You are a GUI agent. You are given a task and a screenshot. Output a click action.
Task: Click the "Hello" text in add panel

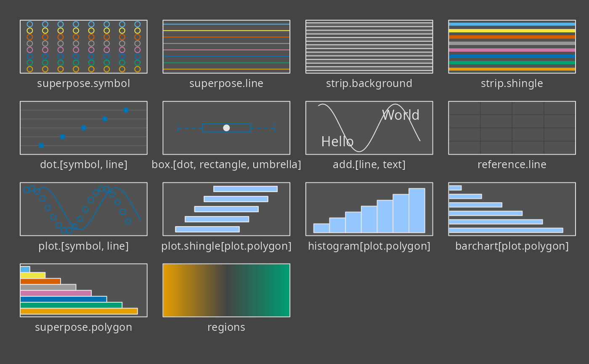coord(337,142)
